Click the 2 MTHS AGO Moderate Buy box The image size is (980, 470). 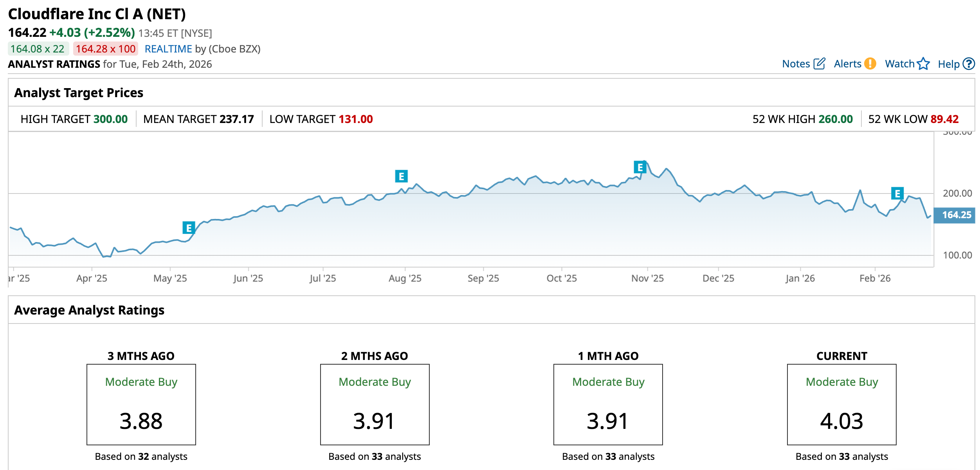coord(375,404)
